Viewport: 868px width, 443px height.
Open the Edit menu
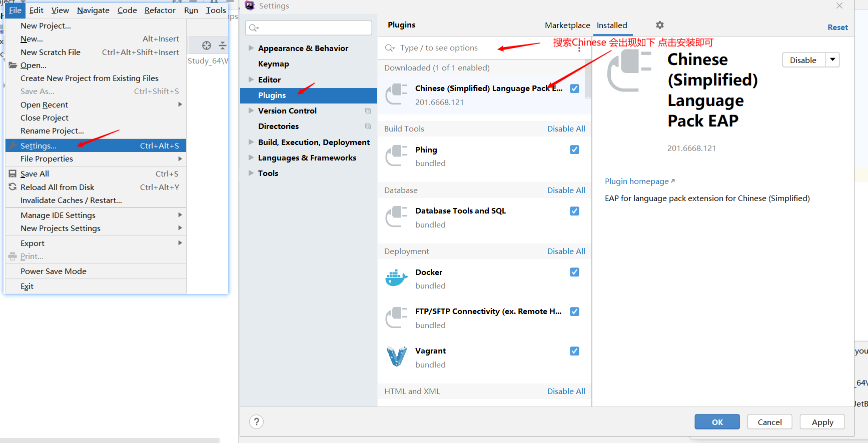pos(37,10)
